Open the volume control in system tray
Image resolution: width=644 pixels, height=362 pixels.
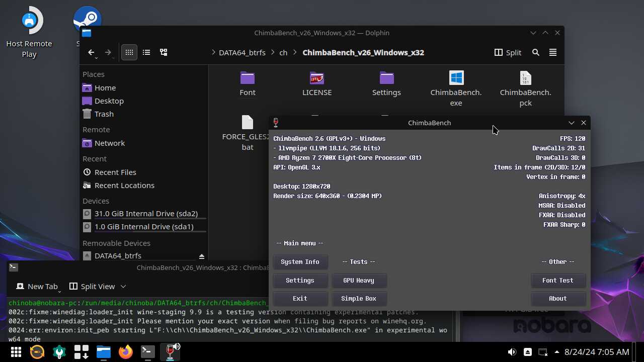[x=512, y=352]
